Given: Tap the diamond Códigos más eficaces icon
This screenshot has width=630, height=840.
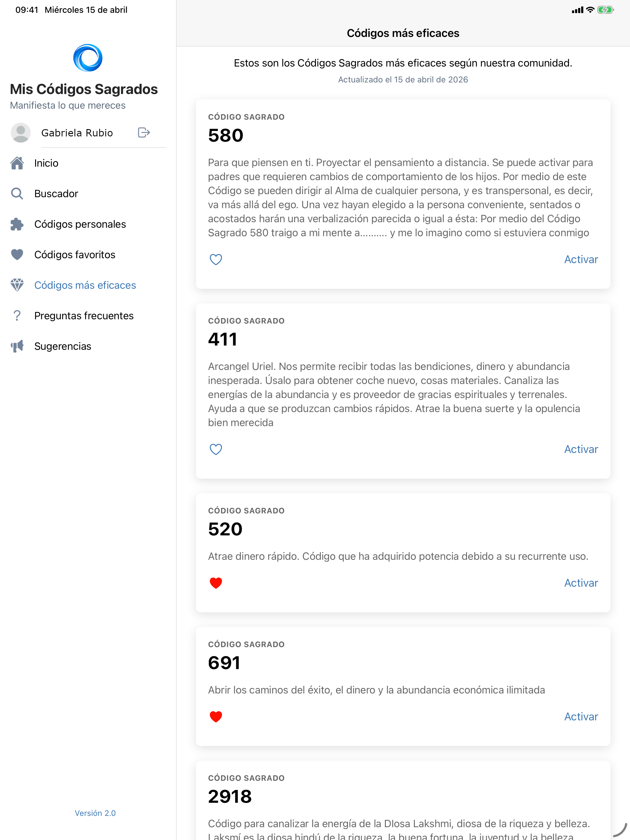Looking at the screenshot, I should pos(17,285).
